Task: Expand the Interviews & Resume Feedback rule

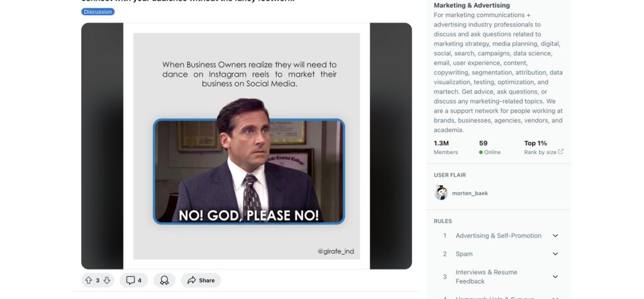Action: pos(555,277)
